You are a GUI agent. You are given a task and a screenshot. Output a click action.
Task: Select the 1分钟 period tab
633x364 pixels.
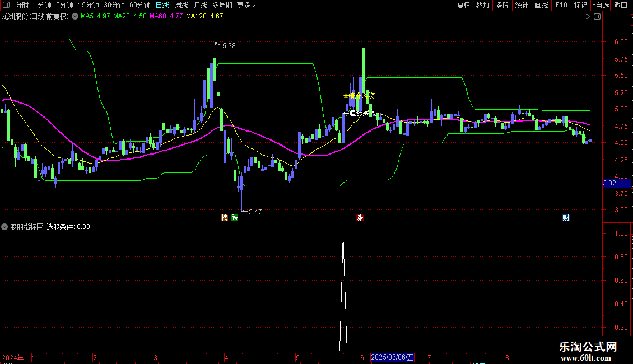[43, 5]
